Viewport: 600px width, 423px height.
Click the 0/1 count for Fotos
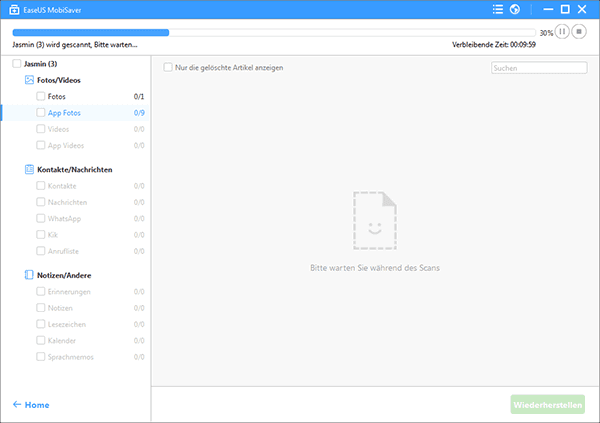click(139, 96)
